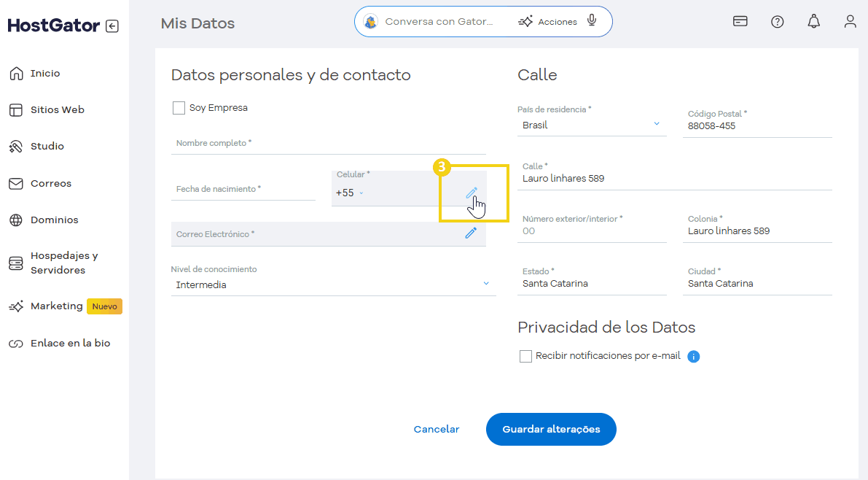Viewport: 868px width, 480px height.
Task: Activate the microphone voice input icon
Action: 592,21
